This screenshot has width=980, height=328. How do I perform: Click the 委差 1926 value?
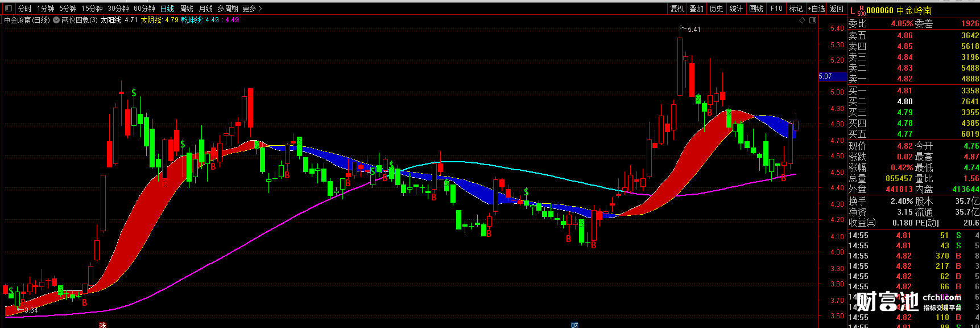(970, 24)
